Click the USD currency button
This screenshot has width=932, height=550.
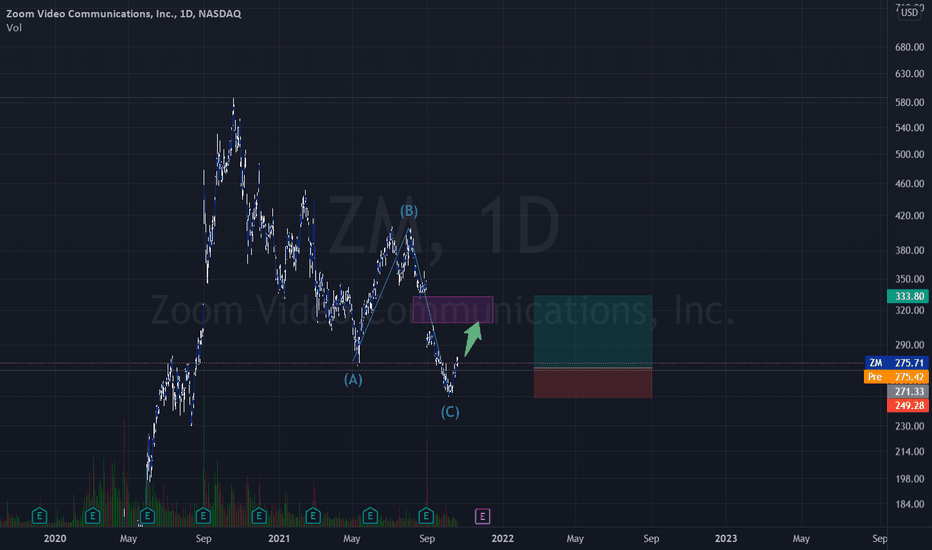[x=909, y=12]
